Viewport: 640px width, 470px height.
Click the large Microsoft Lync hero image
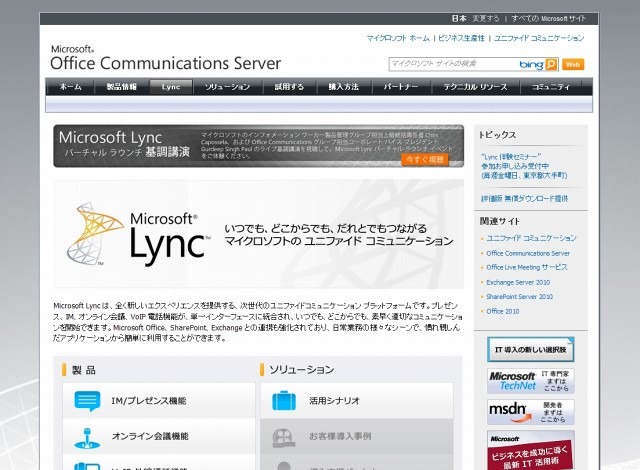pyautogui.click(x=258, y=234)
